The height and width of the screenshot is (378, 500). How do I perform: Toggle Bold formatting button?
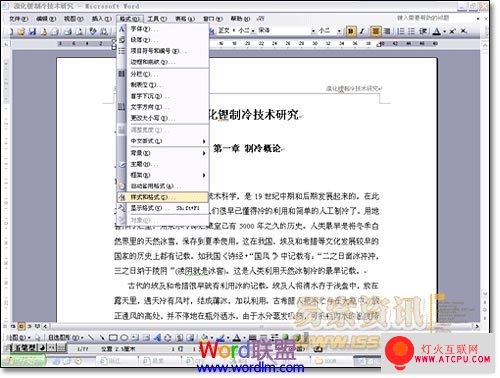(x=350, y=31)
